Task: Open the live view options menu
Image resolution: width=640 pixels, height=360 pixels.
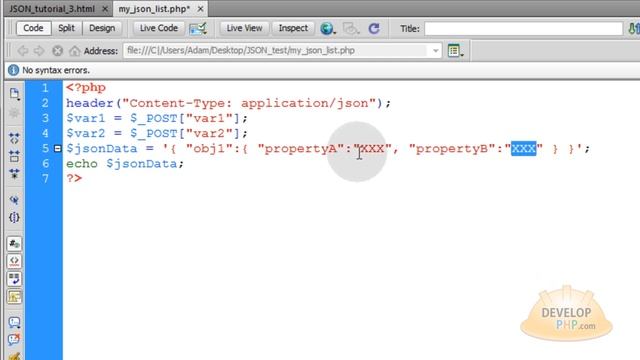Action: pos(455,51)
